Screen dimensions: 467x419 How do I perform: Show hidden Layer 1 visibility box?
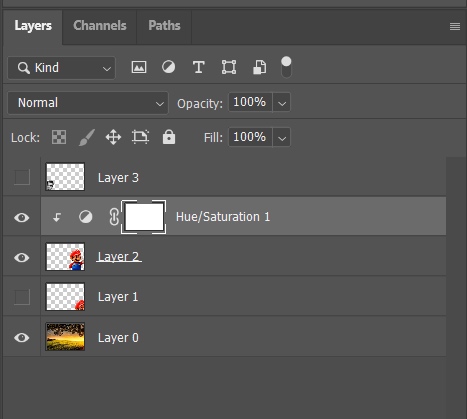coord(22,297)
